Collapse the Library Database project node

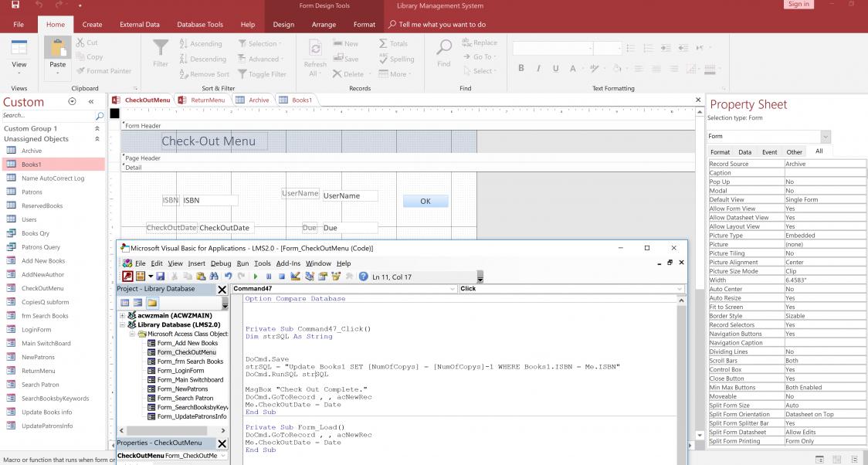click(x=122, y=325)
